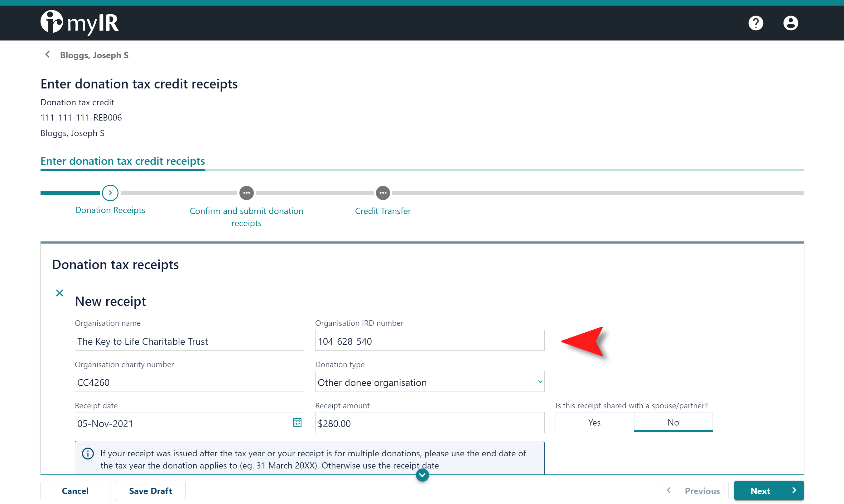Go to Confirm and submit donation receipts label

click(246, 217)
